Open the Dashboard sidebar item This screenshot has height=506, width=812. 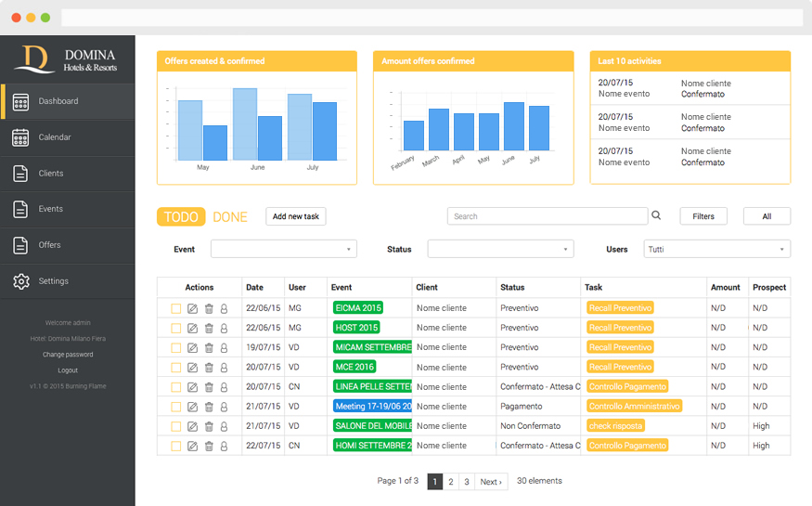68,101
